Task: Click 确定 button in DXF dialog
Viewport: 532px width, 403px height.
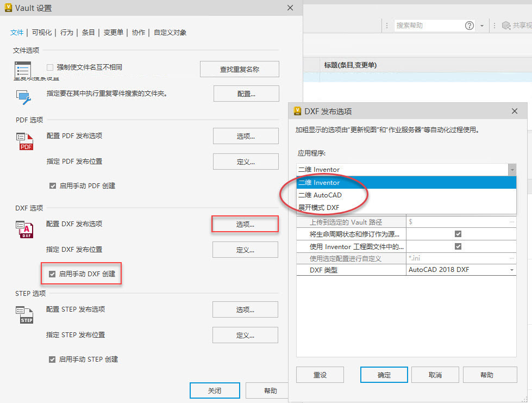Action: [384, 375]
